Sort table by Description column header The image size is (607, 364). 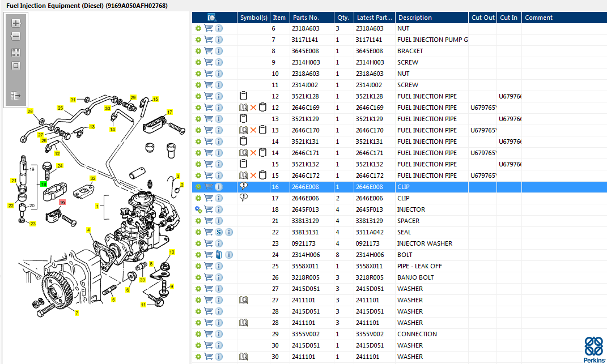coord(431,18)
